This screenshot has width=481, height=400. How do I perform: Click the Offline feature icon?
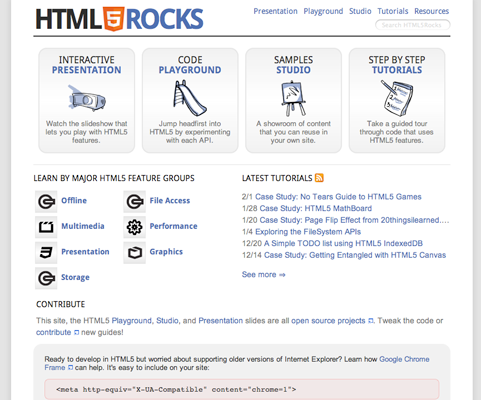click(46, 202)
